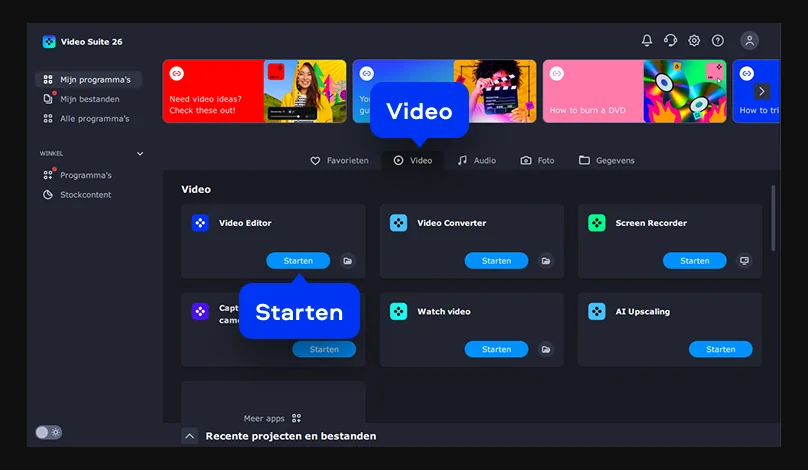Open folder icon next to Watch video Starten
This screenshot has width=808, height=470.
coord(546,349)
